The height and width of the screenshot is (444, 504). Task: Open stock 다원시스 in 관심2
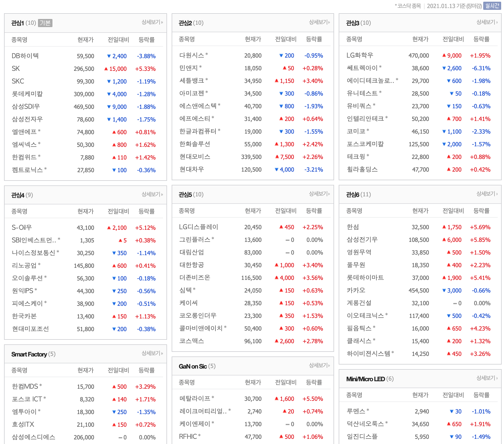(x=192, y=55)
